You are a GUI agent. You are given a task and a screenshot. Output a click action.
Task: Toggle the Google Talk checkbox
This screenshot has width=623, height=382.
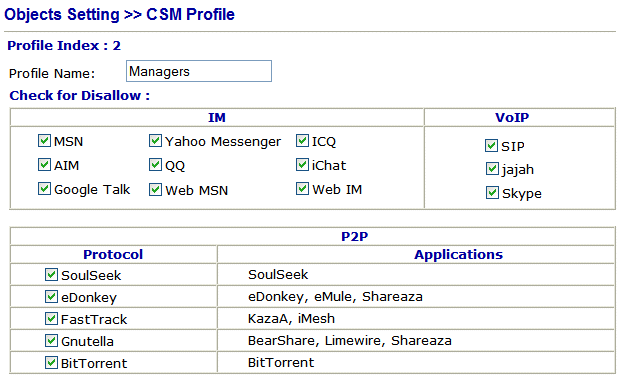[44, 189]
